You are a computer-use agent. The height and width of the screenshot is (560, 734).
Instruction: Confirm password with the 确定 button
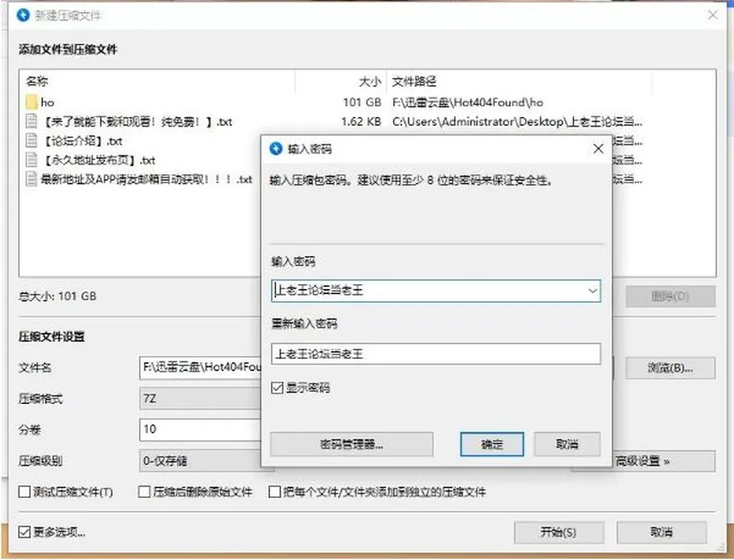[x=492, y=444]
